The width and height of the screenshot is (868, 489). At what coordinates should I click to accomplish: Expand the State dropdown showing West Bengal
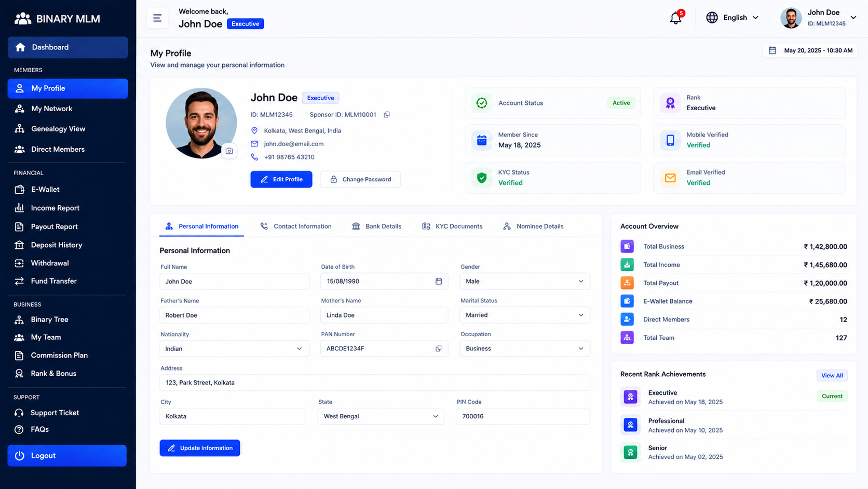(x=381, y=416)
